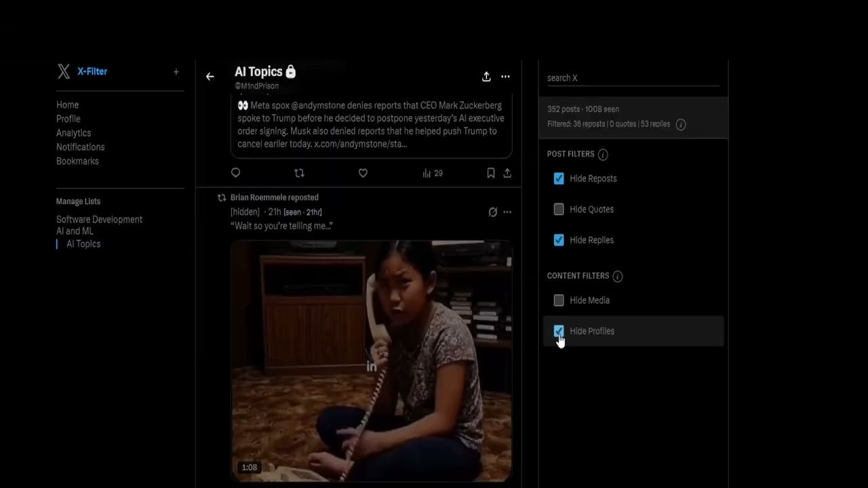
Task: Open Analytics in sidebar
Action: (x=73, y=133)
